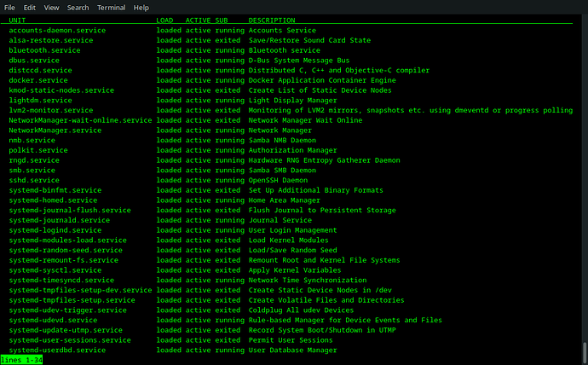
Task: Click 'D-Bus System Message Bus' description
Action: pos(299,61)
